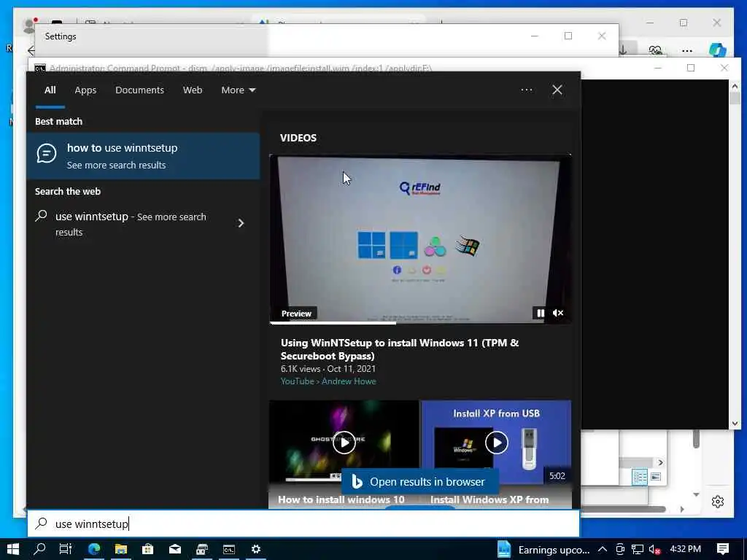The image size is (747, 560).
Task: Click the muted volume tray icon
Action: [x=654, y=550]
